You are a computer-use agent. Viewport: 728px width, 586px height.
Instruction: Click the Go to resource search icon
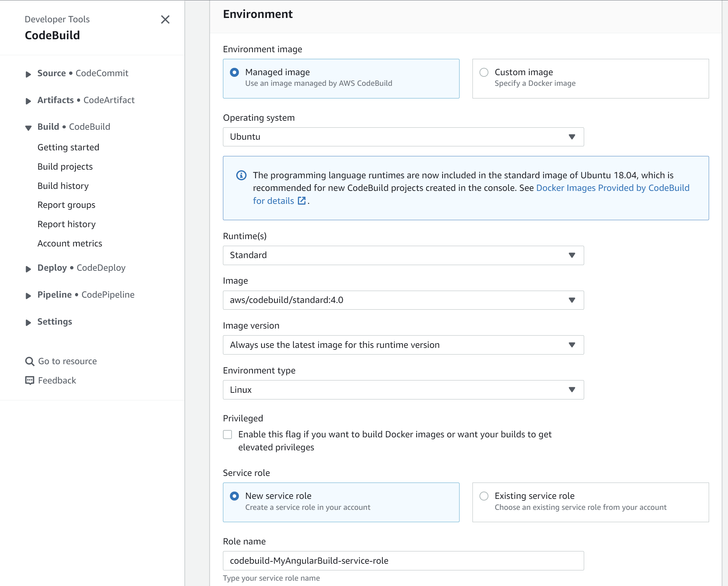pyautogui.click(x=29, y=361)
